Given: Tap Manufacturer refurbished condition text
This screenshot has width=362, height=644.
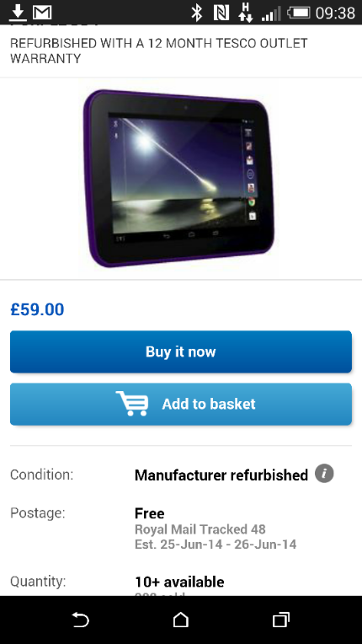Looking at the screenshot, I should [x=221, y=475].
